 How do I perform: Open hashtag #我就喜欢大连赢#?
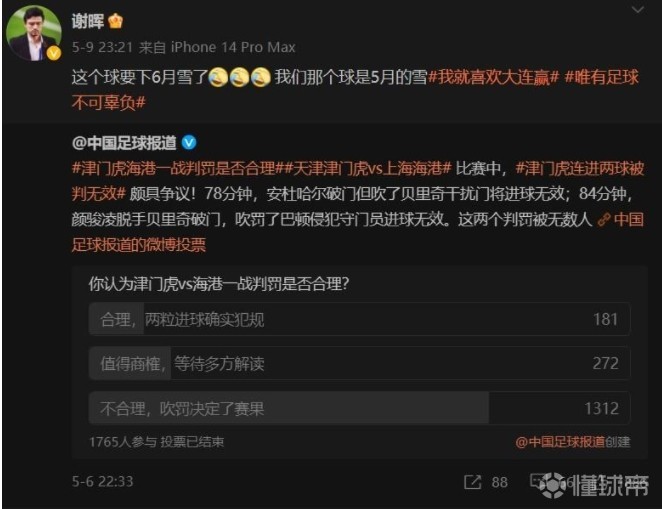pos(494,77)
